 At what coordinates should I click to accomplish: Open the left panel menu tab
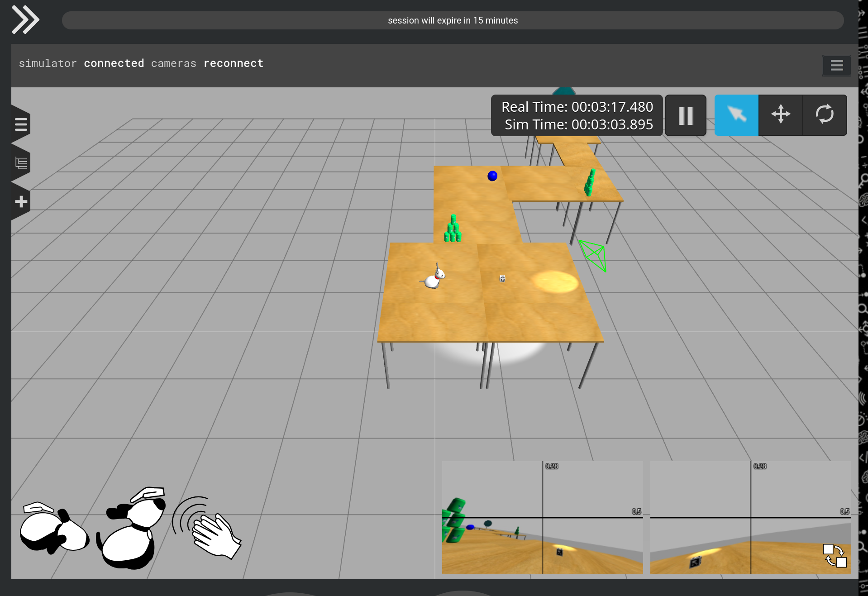pyautogui.click(x=21, y=124)
